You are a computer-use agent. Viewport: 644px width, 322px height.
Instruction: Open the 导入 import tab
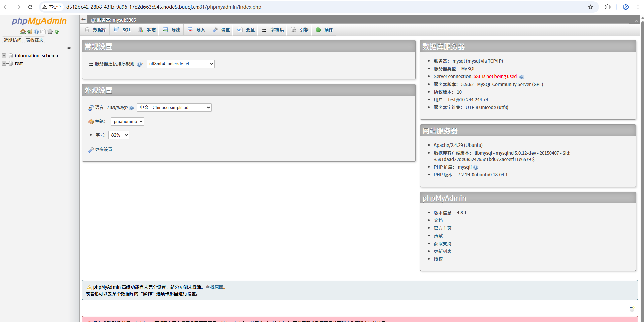[x=196, y=30]
